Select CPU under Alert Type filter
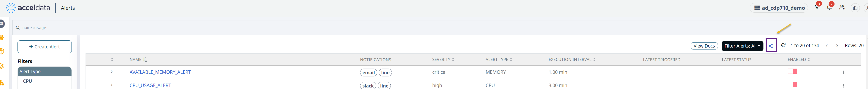868x89 pixels. 28,81
